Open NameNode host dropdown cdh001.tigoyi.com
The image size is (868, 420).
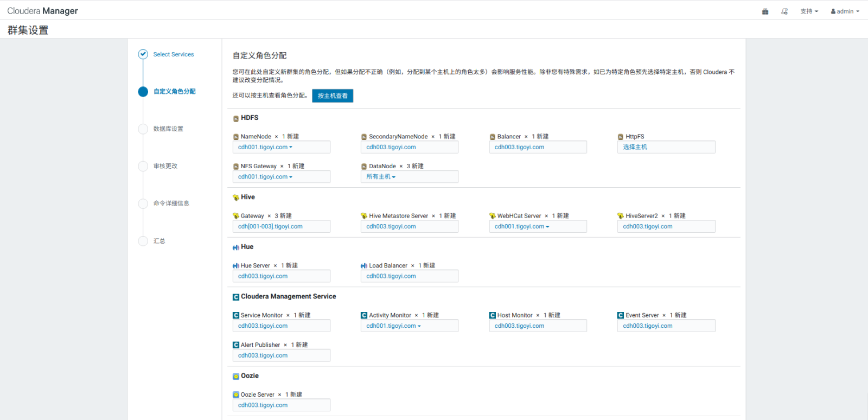coord(265,147)
